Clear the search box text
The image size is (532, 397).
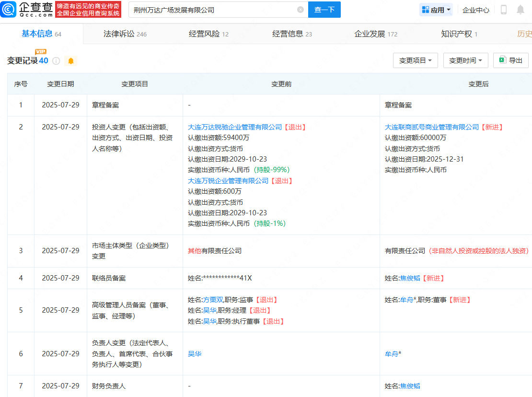pyautogui.click(x=300, y=10)
